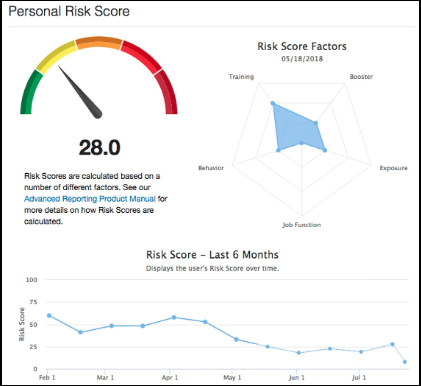The height and width of the screenshot is (386, 421).
Task: Click the Feb 1 x-axis label
Action: [47, 378]
